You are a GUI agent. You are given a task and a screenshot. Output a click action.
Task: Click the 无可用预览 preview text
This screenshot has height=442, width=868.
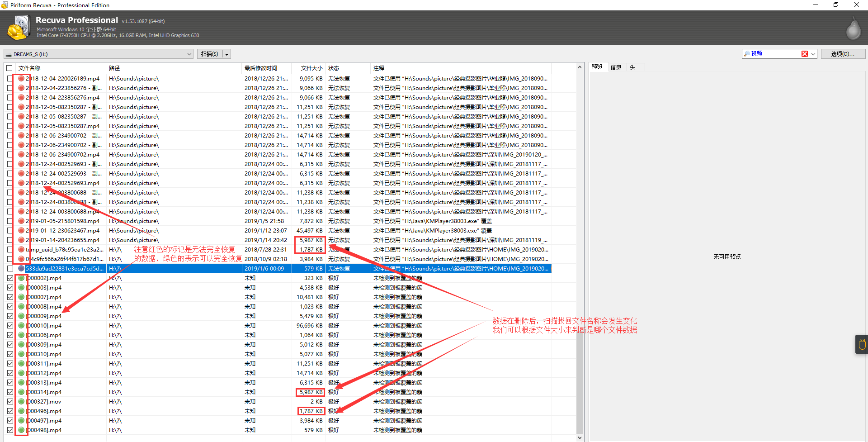tap(727, 257)
